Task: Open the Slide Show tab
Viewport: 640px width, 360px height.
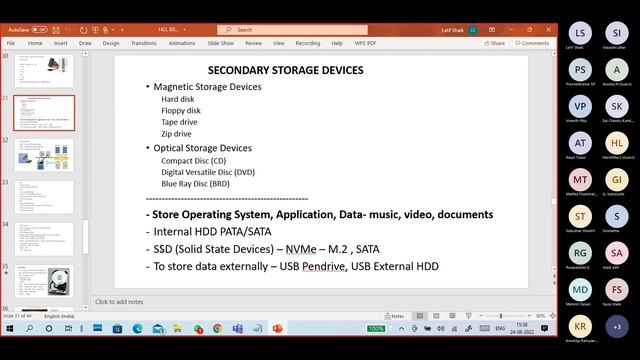Action: click(220, 43)
